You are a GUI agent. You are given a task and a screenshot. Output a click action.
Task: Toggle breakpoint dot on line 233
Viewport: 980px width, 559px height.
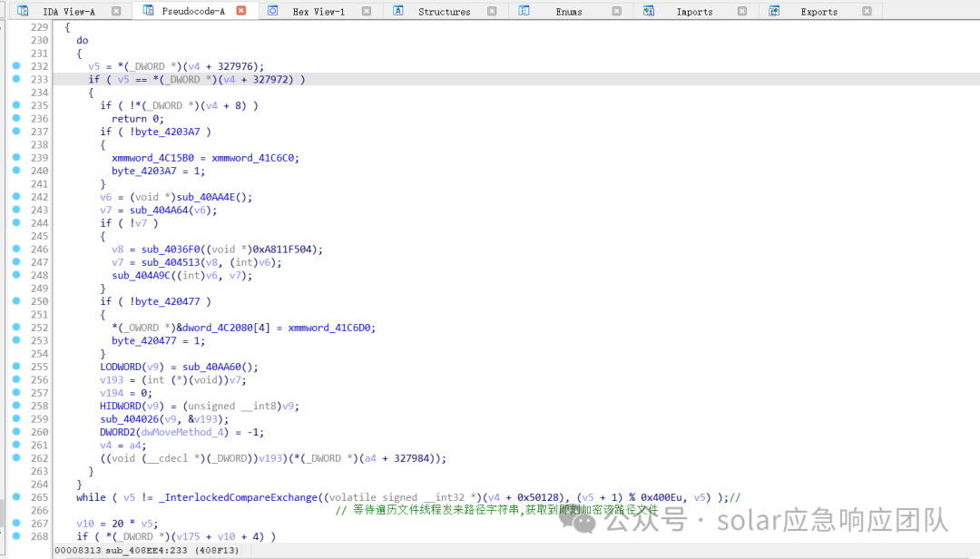(x=16, y=79)
